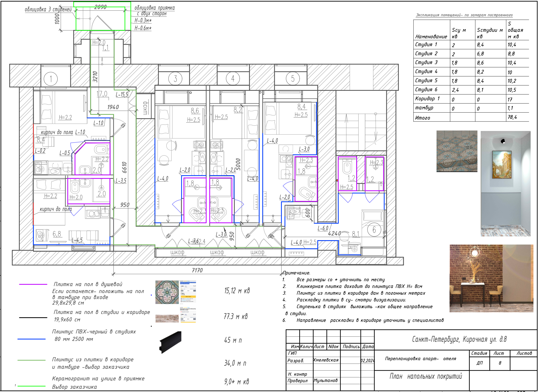Screen dimensions: 539x392
Task: Open the corridor render with painting
Action: pyautogui.click(x=505, y=183)
